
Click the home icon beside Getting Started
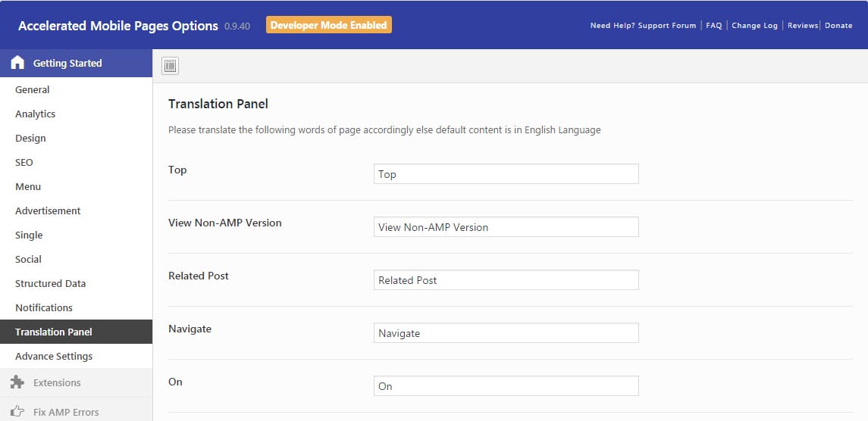[x=17, y=63]
